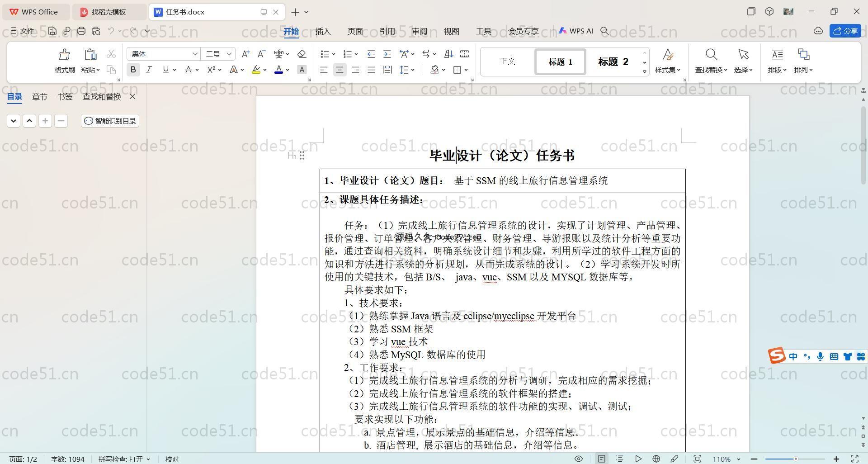Image resolution: width=868 pixels, height=464 pixels.
Task: Click the Paste (粘贴) clipboard icon
Action: [90, 55]
